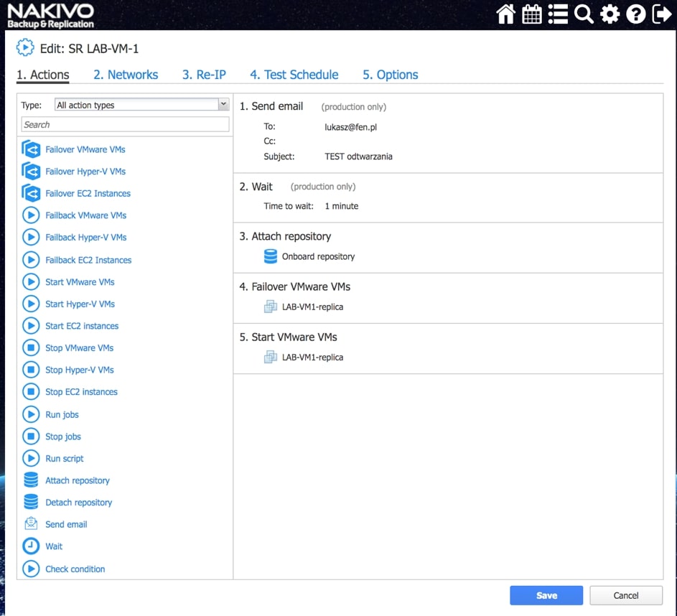Go to the Options tab
Viewport: 677px width, 616px height.
[x=390, y=75]
